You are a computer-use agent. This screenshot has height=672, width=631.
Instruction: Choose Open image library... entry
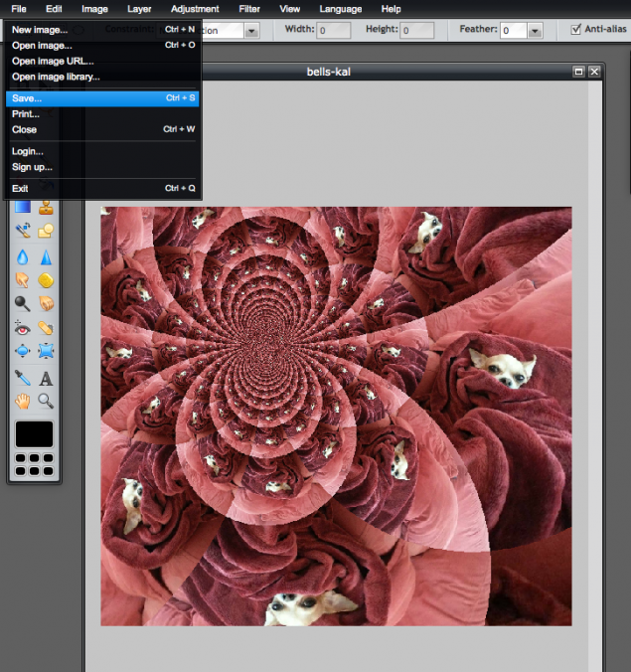click(102, 77)
